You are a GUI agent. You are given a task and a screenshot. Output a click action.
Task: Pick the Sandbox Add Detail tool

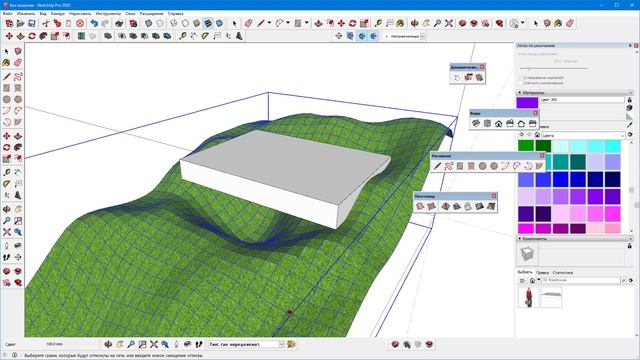point(479,207)
